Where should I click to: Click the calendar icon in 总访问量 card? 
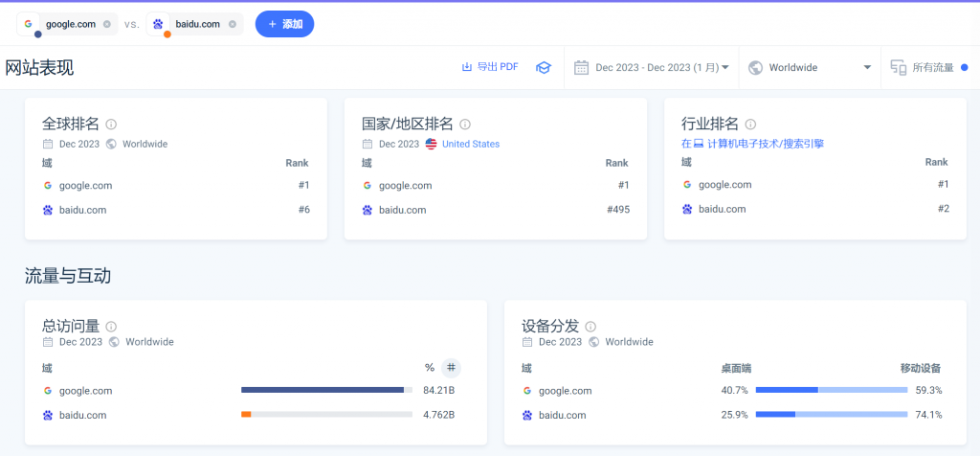click(48, 342)
